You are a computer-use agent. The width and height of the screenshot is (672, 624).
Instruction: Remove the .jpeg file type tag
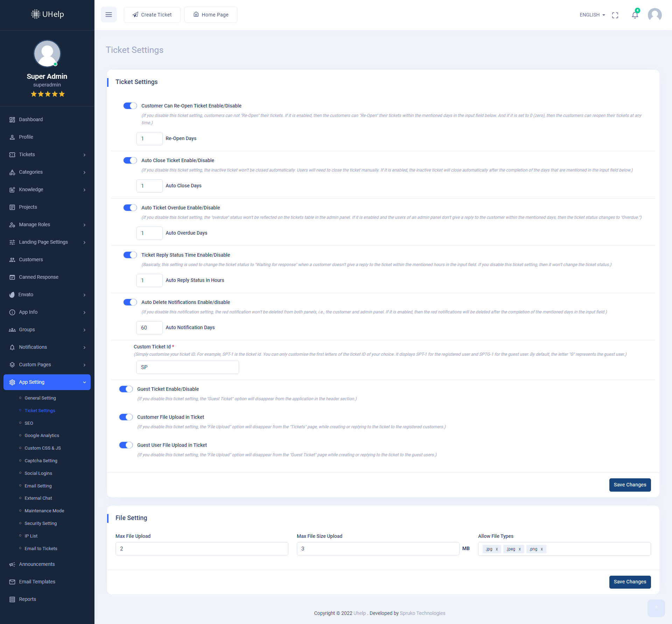(520, 549)
